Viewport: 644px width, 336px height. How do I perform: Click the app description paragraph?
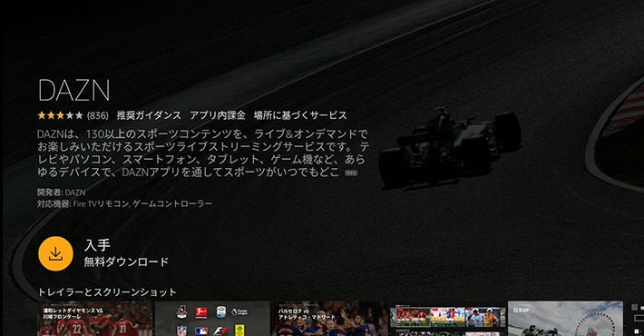pos(203,153)
